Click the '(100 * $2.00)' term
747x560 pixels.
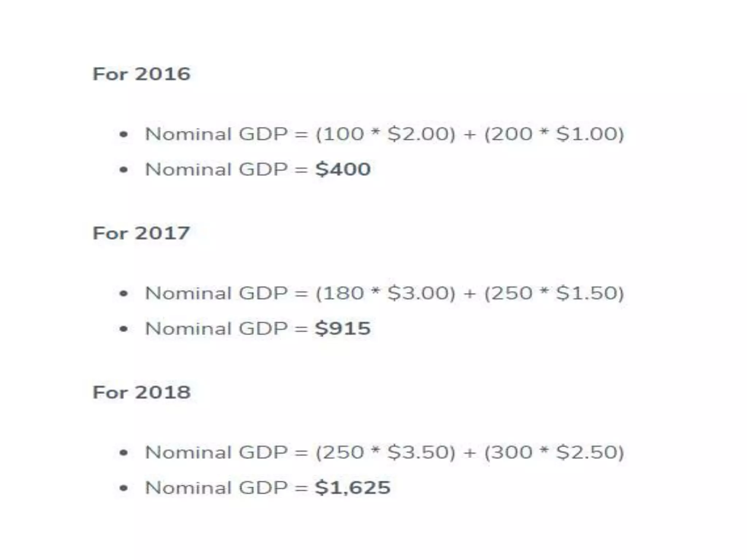[x=386, y=134]
